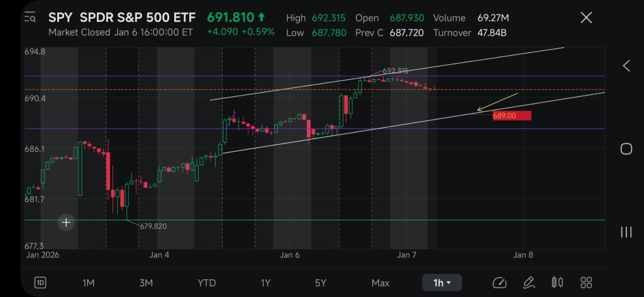Open the drawing pencil tool
This screenshot has height=297, width=644.
pyautogui.click(x=528, y=283)
